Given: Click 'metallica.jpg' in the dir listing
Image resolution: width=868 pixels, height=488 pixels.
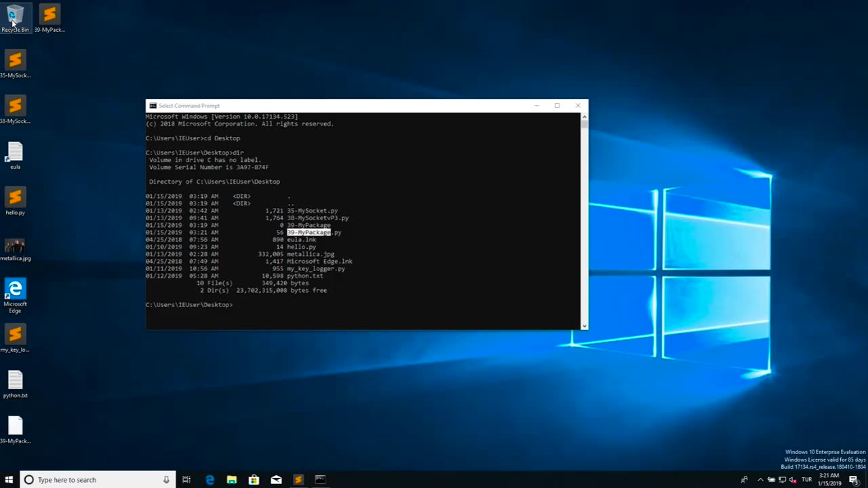Looking at the screenshot, I should 311,254.
